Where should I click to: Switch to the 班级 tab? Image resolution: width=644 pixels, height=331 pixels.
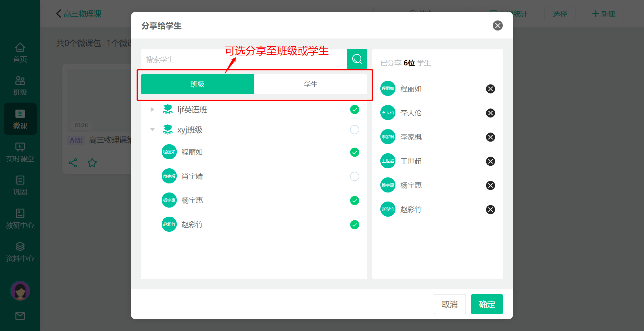pyautogui.click(x=198, y=84)
